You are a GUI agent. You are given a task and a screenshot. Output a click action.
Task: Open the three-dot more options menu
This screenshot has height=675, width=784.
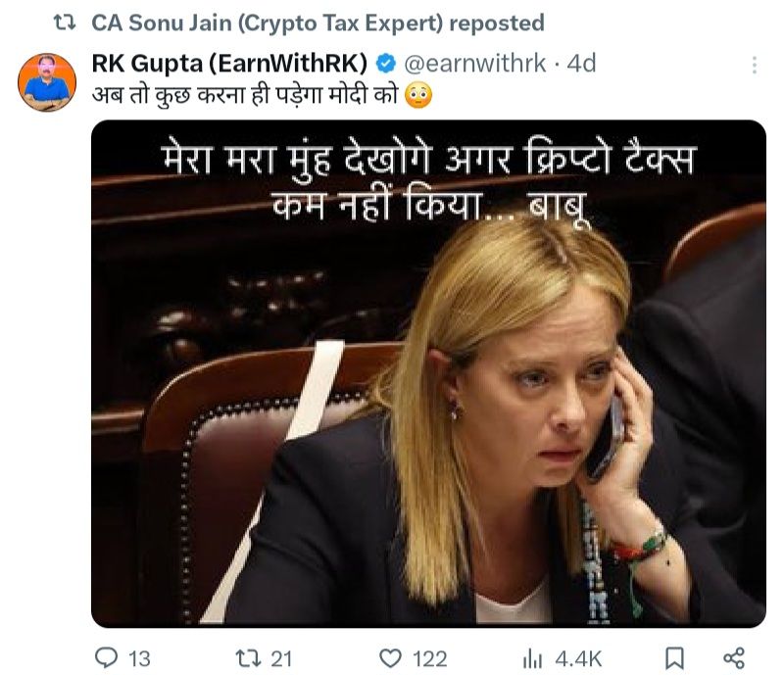754,65
